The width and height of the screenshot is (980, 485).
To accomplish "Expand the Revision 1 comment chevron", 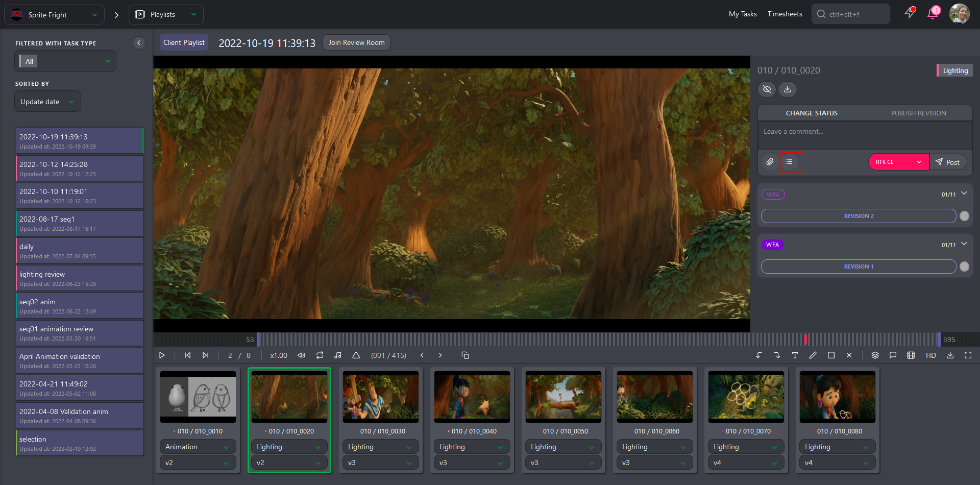I will click(964, 244).
